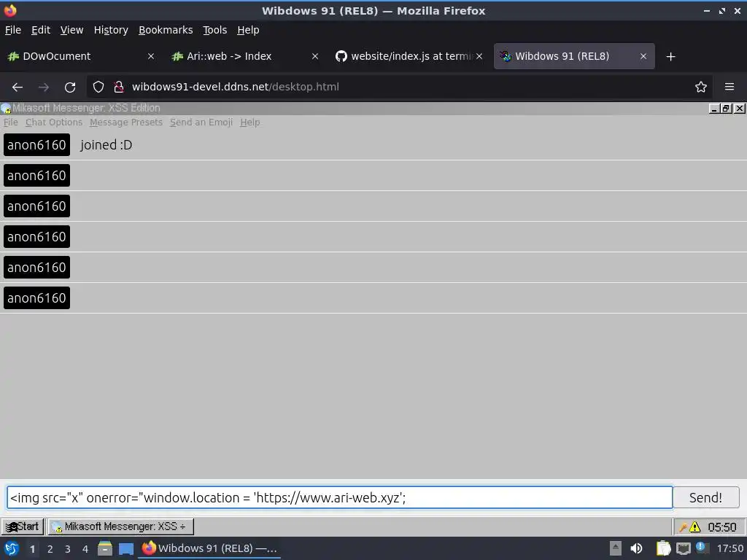Click the Wibdows clock showing 05:50
Image resolution: width=747 pixels, height=560 pixels.
tap(721, 527)
